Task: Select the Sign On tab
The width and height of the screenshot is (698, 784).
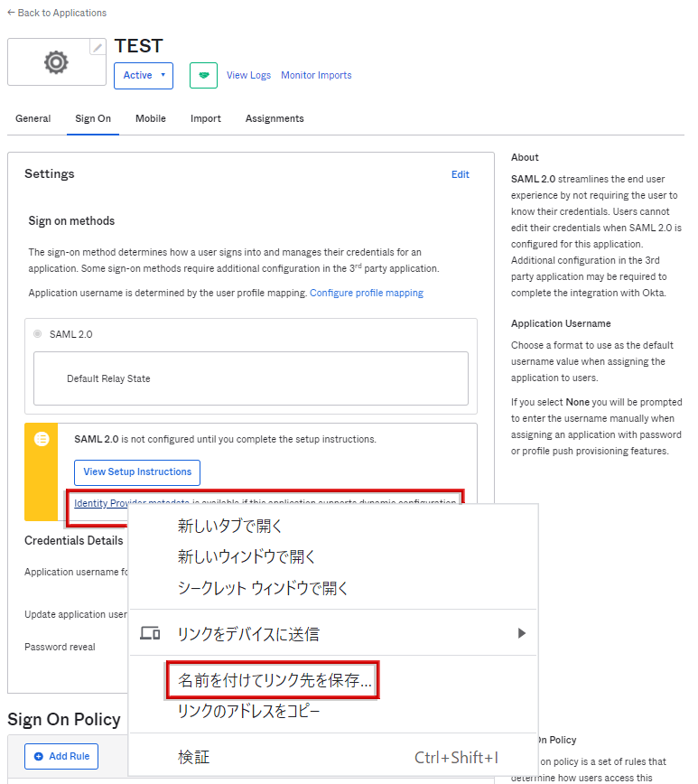Action: click(93, 118)
